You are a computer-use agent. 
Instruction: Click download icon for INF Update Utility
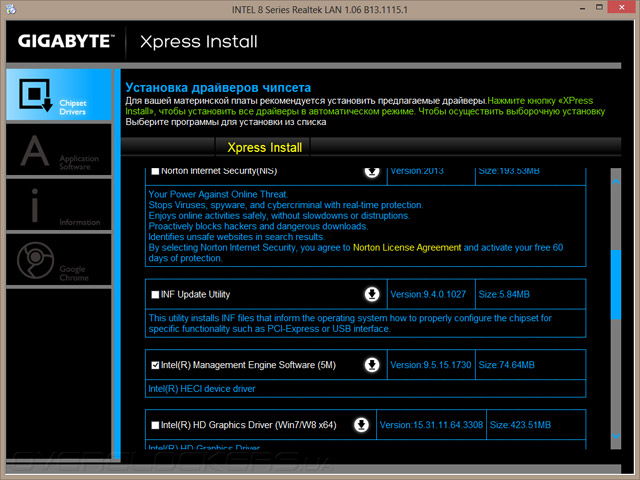[x=372, y=294]
